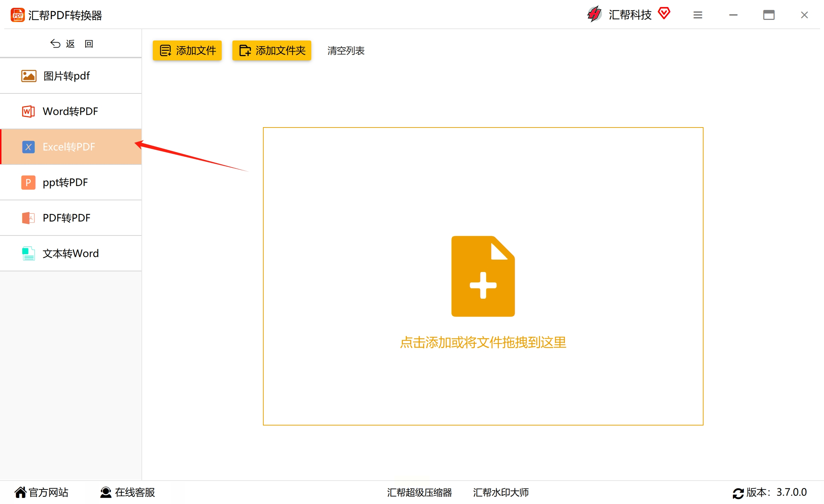Click 清空列表 to clear list

click(x=346, y=51)
